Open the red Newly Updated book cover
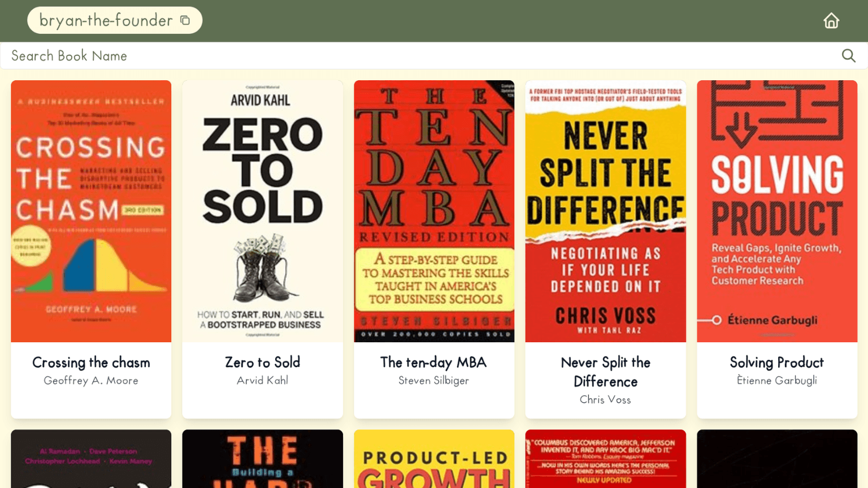This screenshot has height=488, width=868. click(x=605, y=459)
